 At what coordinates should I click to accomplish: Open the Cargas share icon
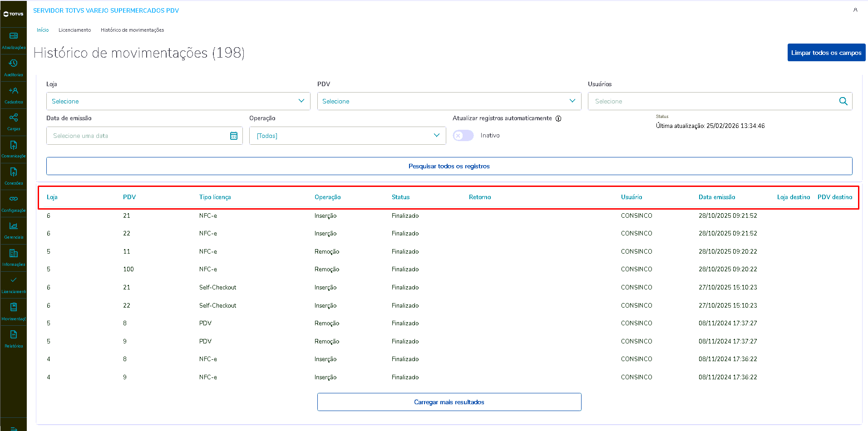tap(14, 121)
